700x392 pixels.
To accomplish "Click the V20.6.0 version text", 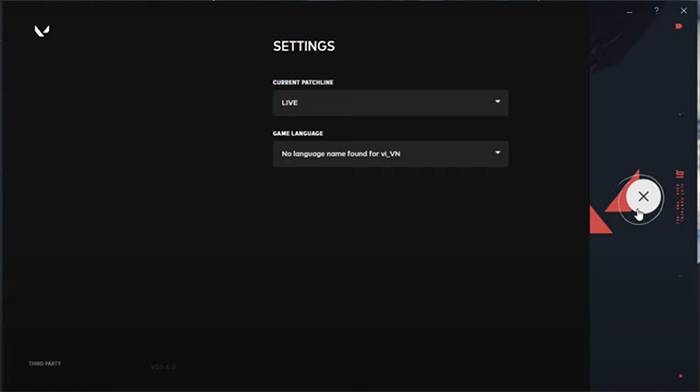I will click(163, 367).
